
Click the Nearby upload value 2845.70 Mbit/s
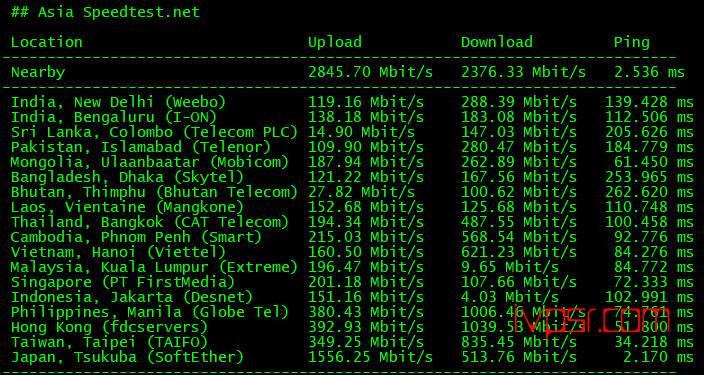(370, 72)
